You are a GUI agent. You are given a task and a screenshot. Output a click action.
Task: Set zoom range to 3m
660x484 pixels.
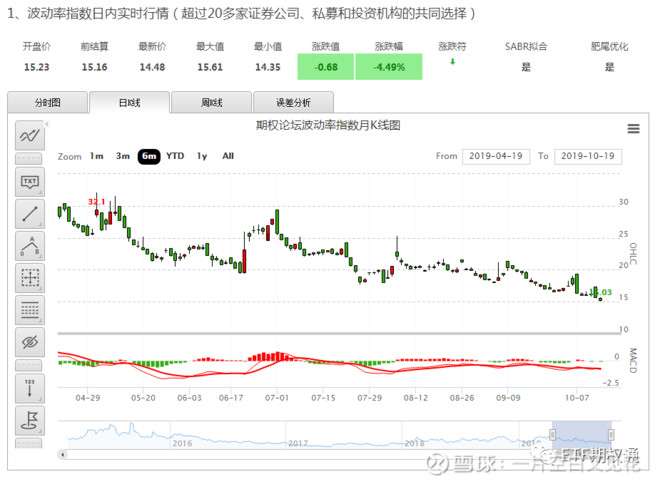(122, 156)
